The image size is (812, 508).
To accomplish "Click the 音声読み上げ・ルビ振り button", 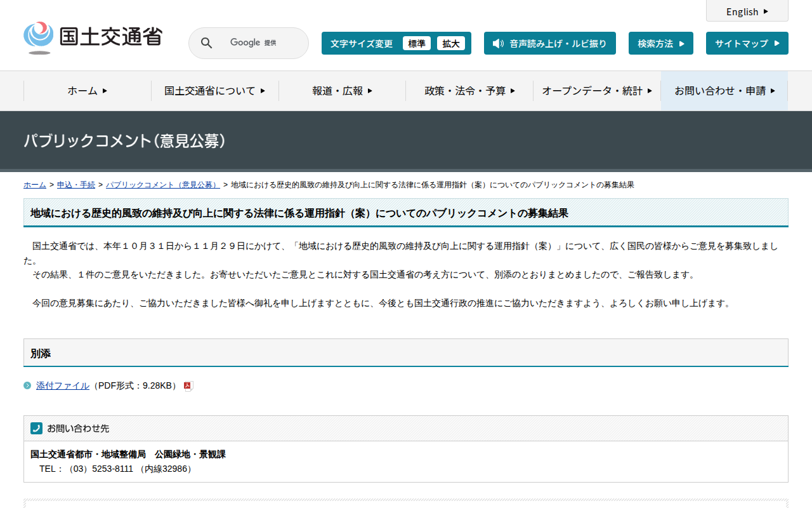I will click(x=549, y=43).
